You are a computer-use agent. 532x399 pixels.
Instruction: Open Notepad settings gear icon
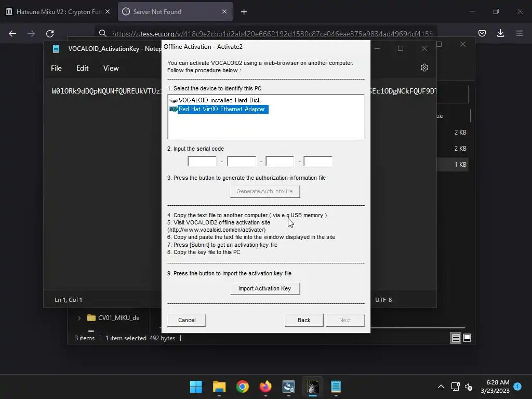click(424, 68)
